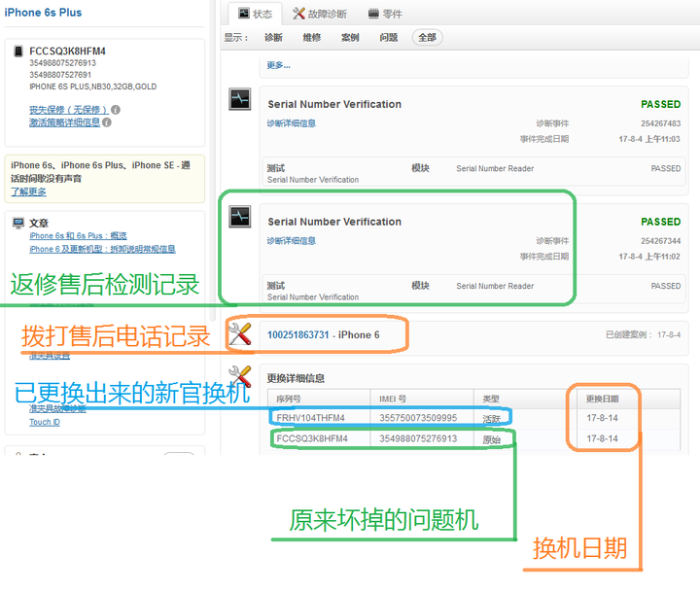Open case number 100251863731
700x591 pixels.
coord(298,334)
